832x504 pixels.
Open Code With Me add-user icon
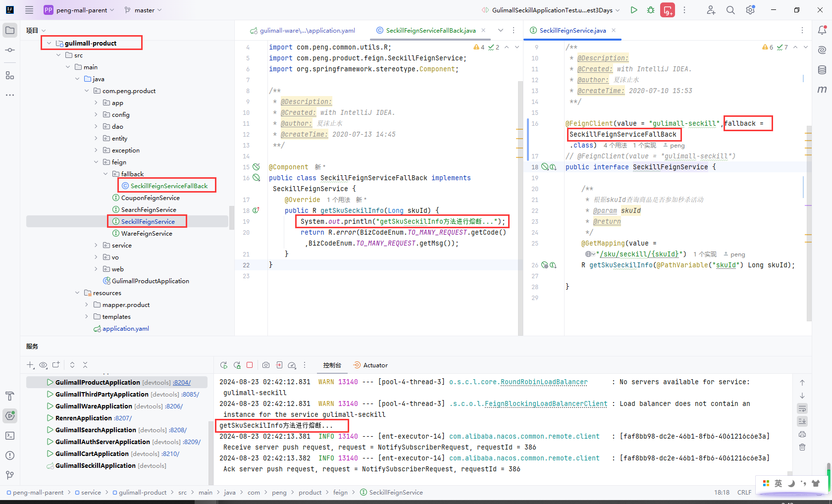[711, 10]
